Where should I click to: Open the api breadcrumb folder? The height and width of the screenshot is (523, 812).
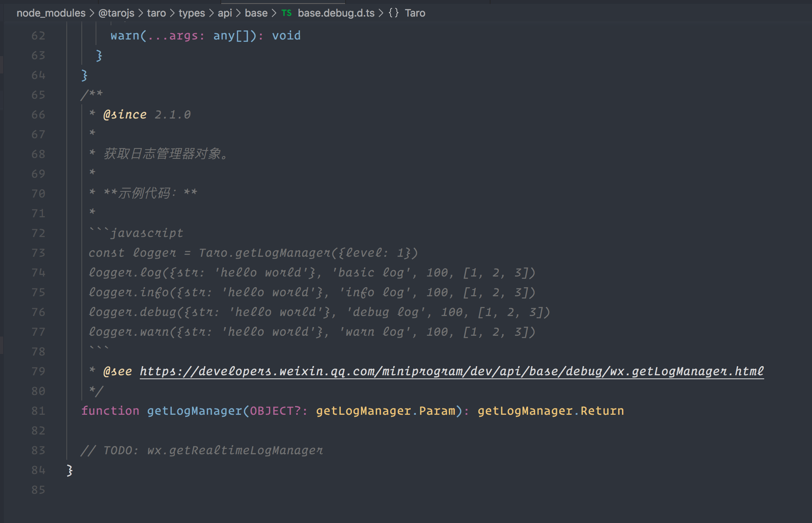click(x=225, y=13)
